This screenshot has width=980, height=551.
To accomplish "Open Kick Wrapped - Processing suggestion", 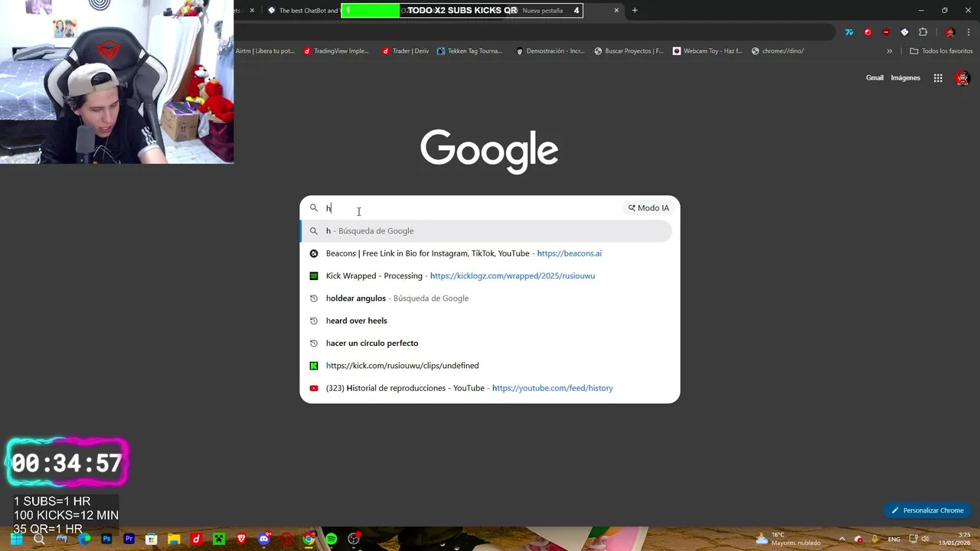I will tap(486, 275).
